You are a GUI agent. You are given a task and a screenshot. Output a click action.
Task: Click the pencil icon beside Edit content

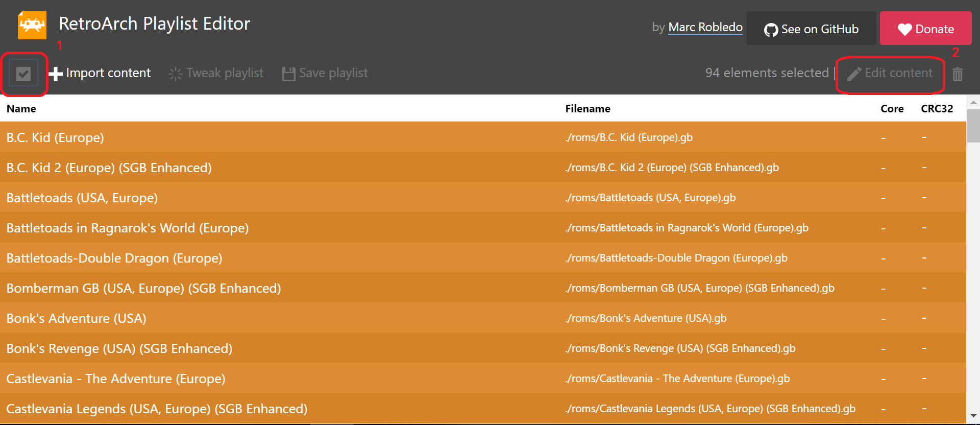(x=854, y=74)
